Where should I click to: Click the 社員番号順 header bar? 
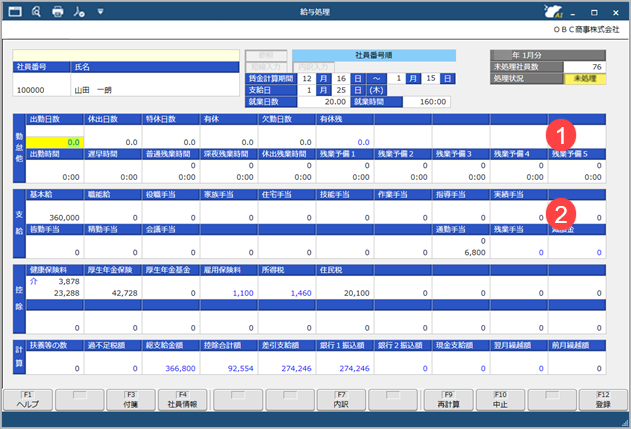coord(374,55)
